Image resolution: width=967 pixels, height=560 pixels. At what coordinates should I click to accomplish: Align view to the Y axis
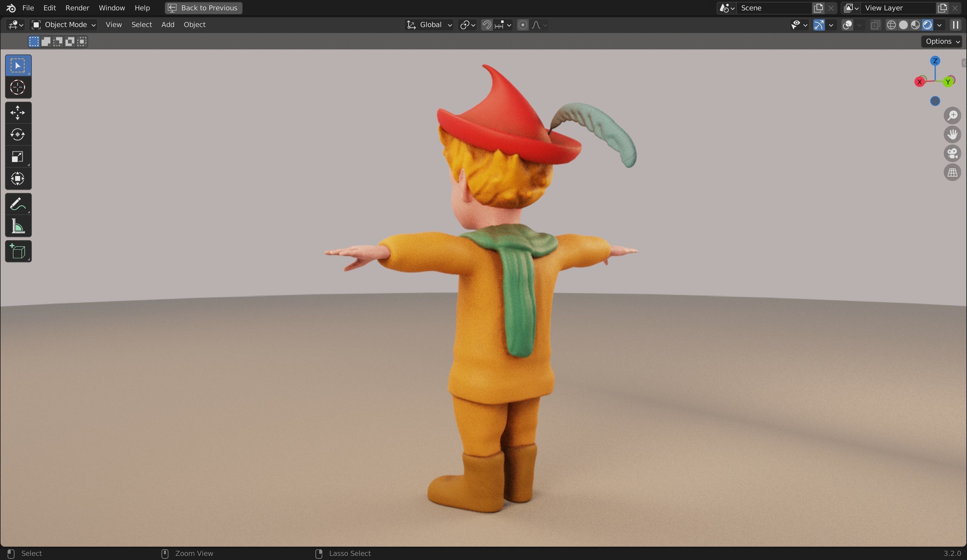[x=948, y=82]
